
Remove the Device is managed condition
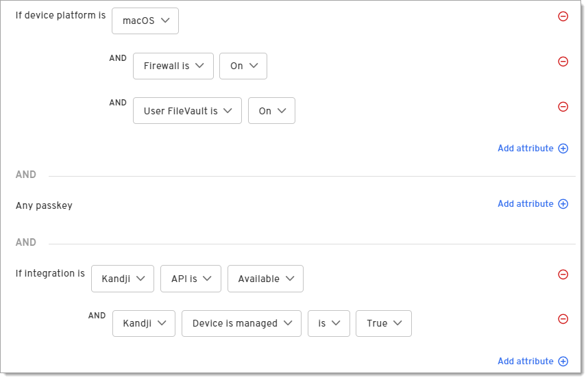click(563, 319)
